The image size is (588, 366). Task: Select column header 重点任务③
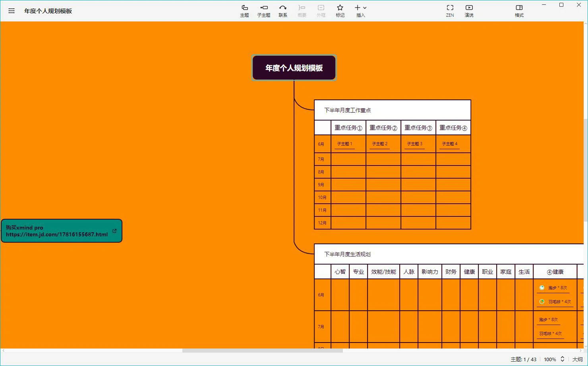click(x=418, y=128)
